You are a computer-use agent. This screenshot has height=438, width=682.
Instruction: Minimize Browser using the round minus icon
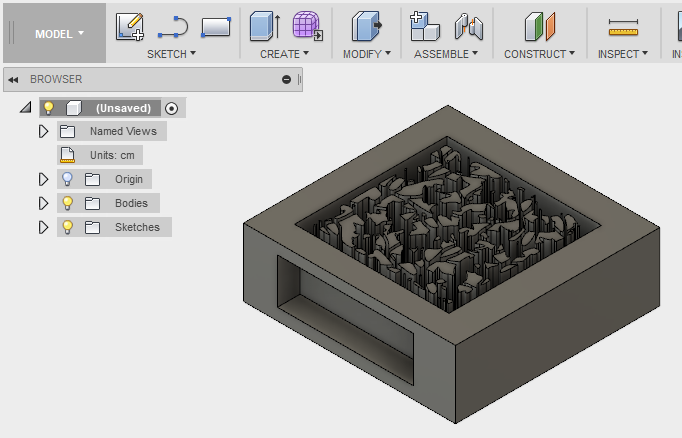click(x=286, y=79)
